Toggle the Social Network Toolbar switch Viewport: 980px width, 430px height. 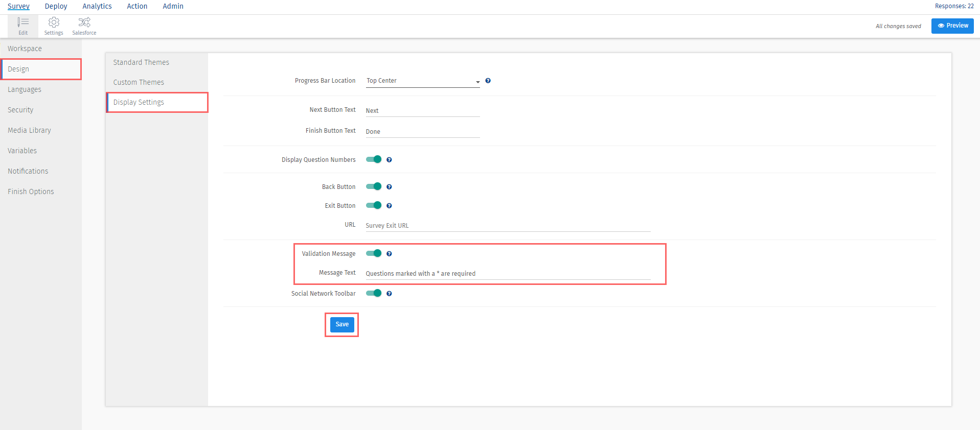(374, 293)
